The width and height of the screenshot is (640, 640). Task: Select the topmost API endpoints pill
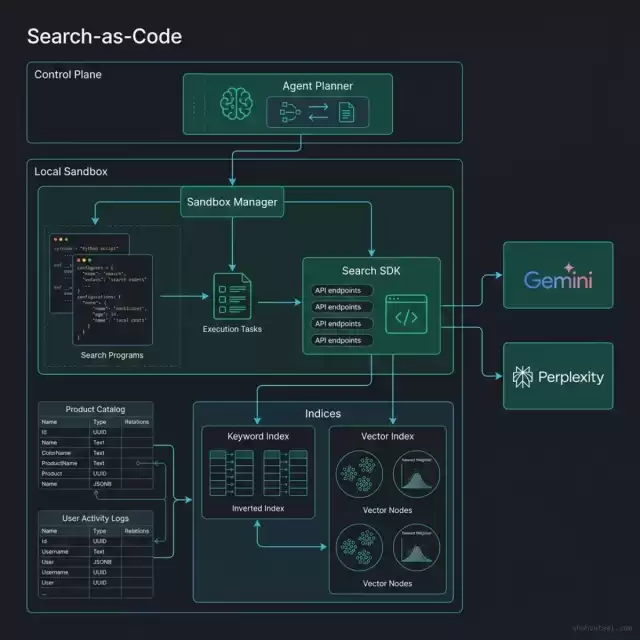point(342,290)
